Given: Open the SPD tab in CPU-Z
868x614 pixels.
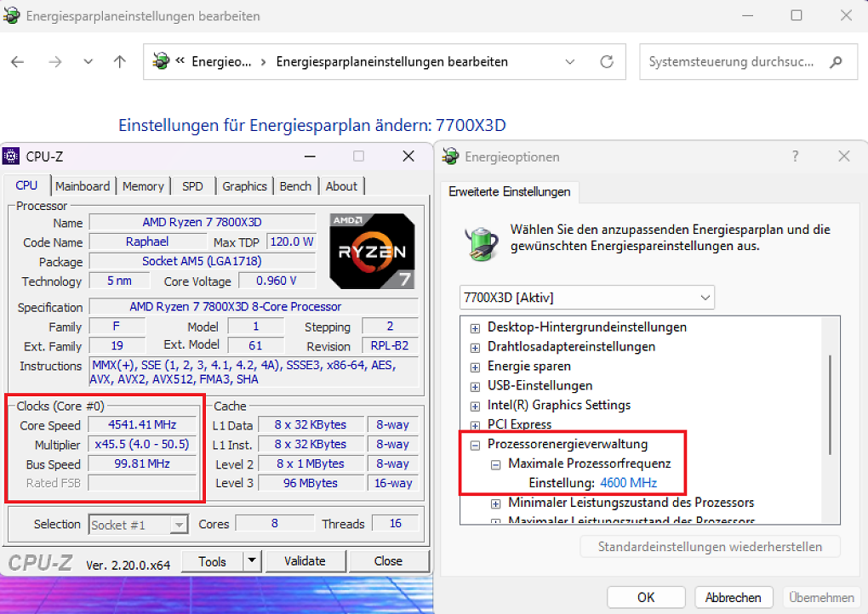Looking at the screenshot, I should pyautogui.click(x=192, y=186).
